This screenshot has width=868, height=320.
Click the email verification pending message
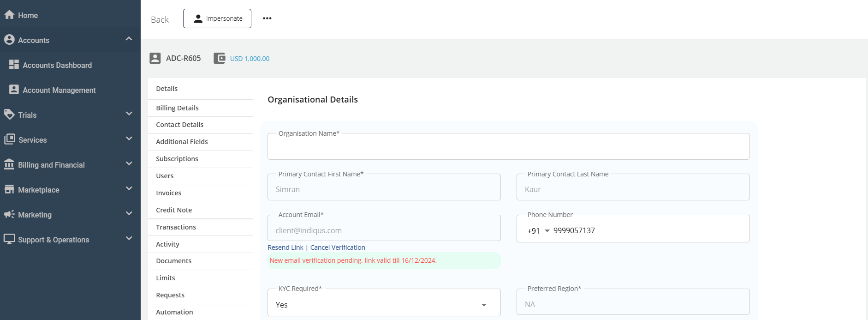353,260
